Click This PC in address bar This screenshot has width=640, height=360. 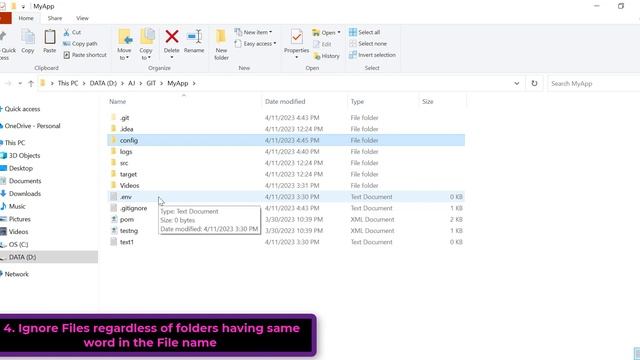pos(68,83)
